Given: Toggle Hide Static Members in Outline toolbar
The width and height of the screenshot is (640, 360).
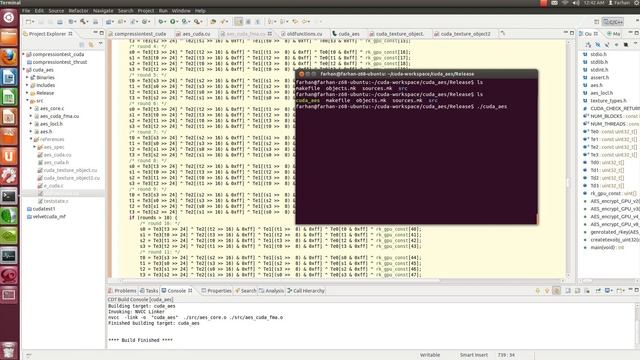Looking at the screenshot, I should click(607, 44).
